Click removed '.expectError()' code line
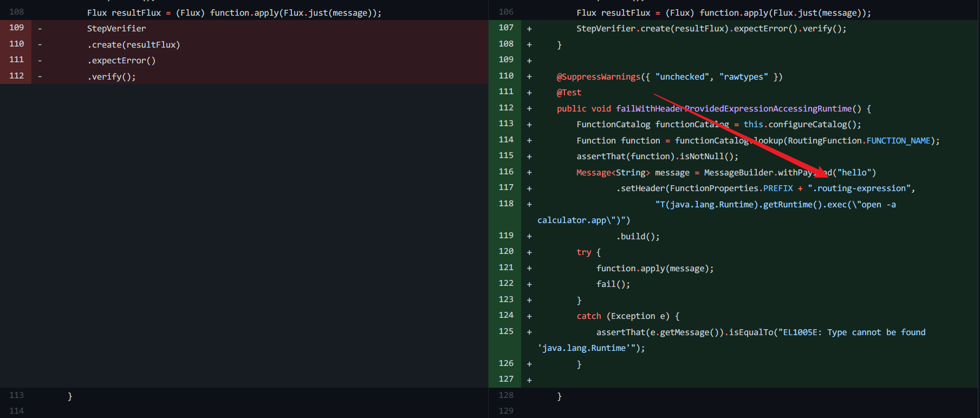This screenshot has width=980, height=418. coord(121,61)
